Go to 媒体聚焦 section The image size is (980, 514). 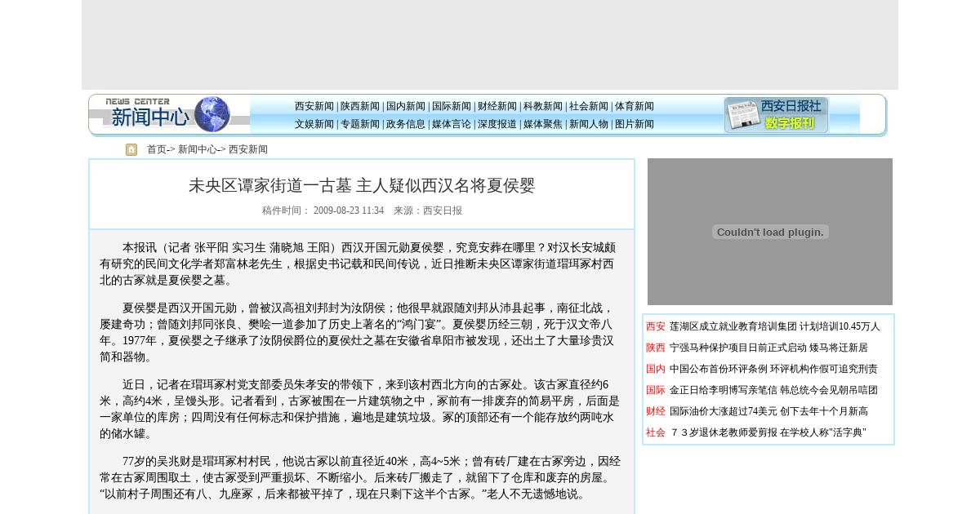coord(543,124)
